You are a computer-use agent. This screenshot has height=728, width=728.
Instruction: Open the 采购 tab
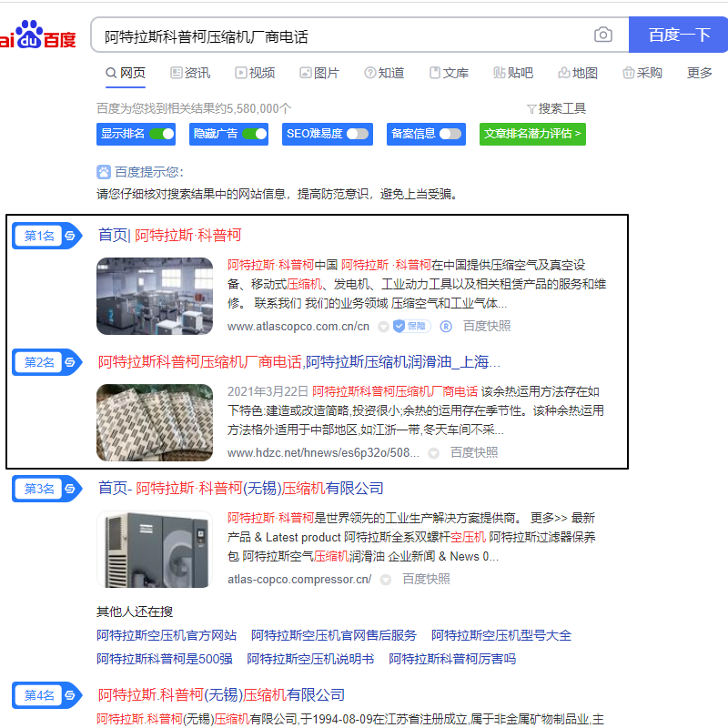pos(642,73)
